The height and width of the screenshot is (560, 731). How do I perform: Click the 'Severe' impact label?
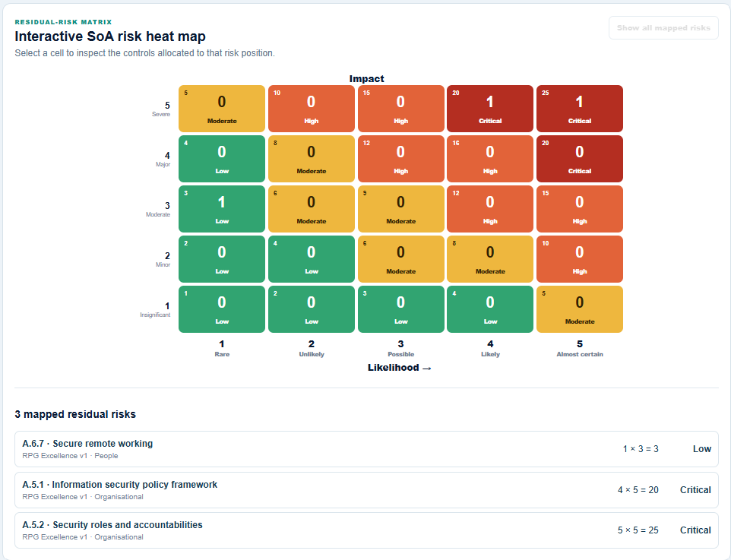click(x=161, y=114)
